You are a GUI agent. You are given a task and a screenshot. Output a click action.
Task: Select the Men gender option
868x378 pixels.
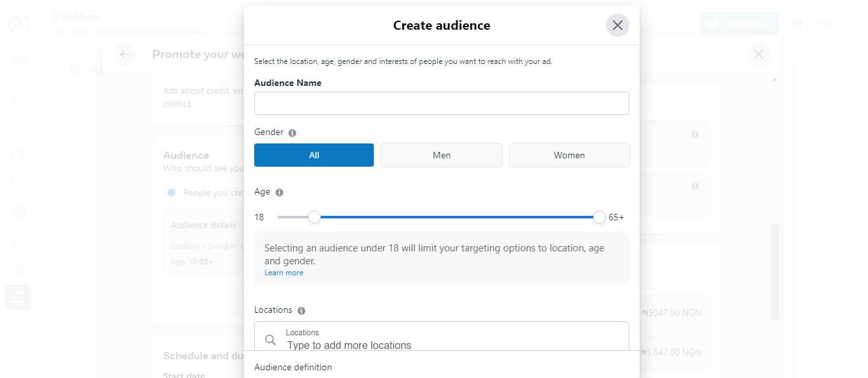(x=441, y=155)
